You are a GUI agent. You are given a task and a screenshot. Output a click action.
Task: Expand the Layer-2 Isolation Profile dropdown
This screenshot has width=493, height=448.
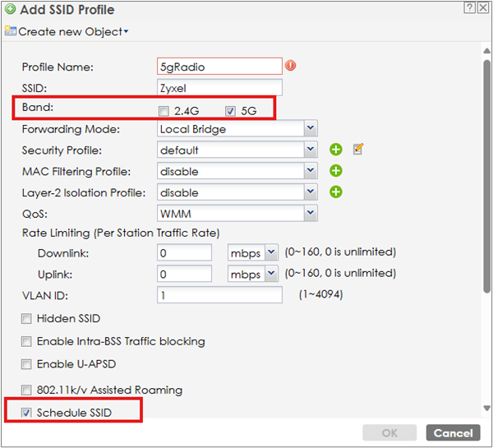[x=311, y=192]
